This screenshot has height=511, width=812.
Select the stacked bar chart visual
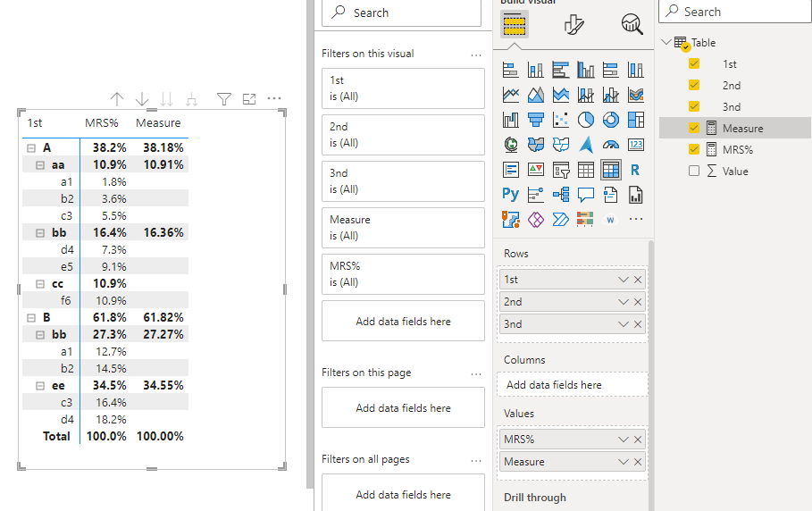[511, 70]
